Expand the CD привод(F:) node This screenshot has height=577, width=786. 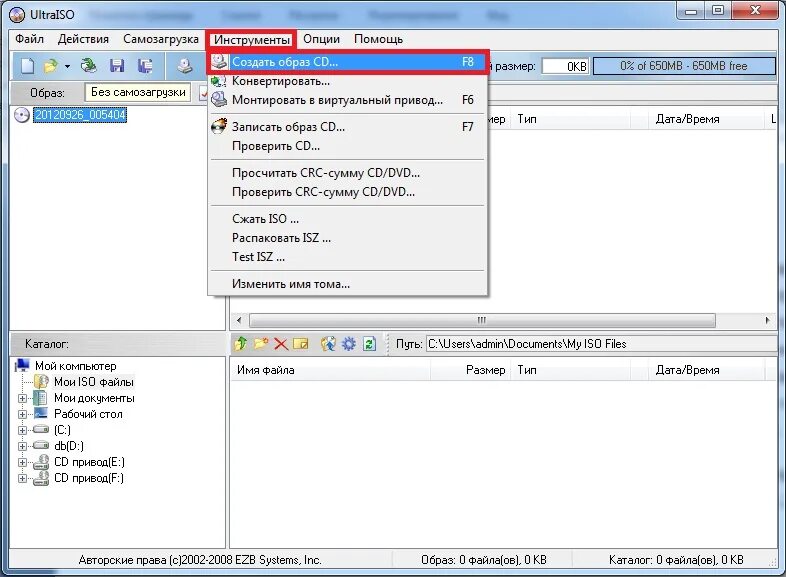click(x=22, y=478)
